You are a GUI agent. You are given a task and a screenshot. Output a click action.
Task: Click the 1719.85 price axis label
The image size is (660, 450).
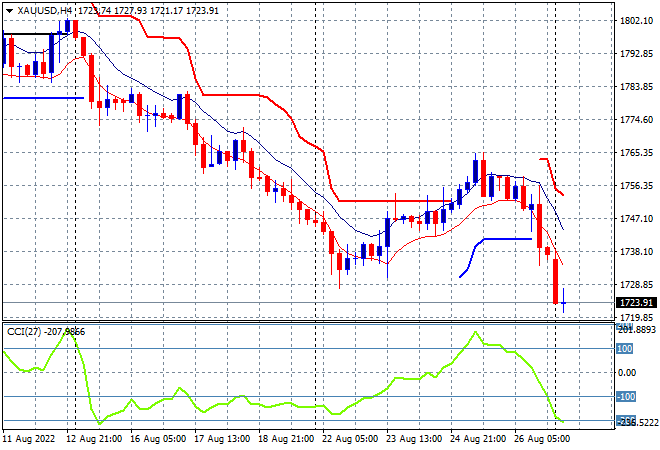coord(636,317)
